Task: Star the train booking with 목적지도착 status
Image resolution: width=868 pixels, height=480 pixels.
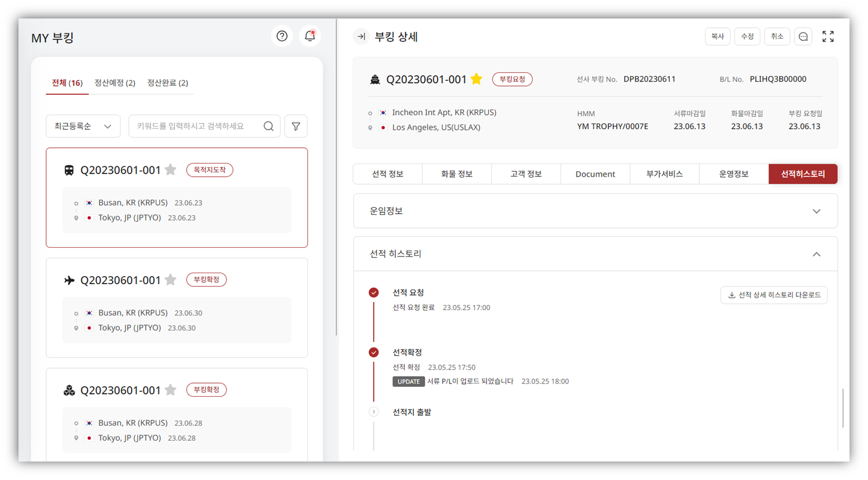Action: pos(170,170)
